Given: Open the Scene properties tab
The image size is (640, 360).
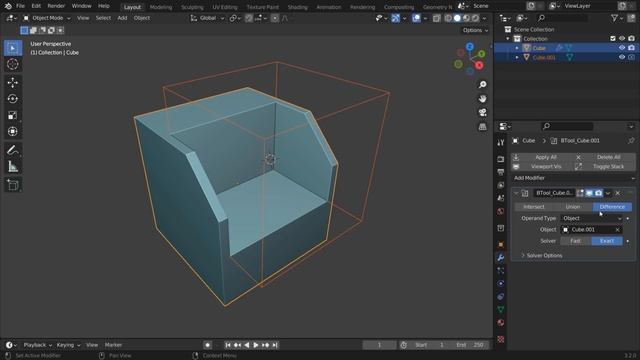Looking at the screenshot, I should pos(501,198).
